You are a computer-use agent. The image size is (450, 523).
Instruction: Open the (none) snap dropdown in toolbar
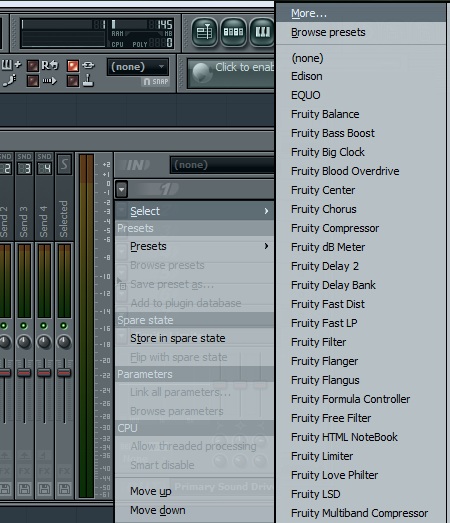pos(137,67)
